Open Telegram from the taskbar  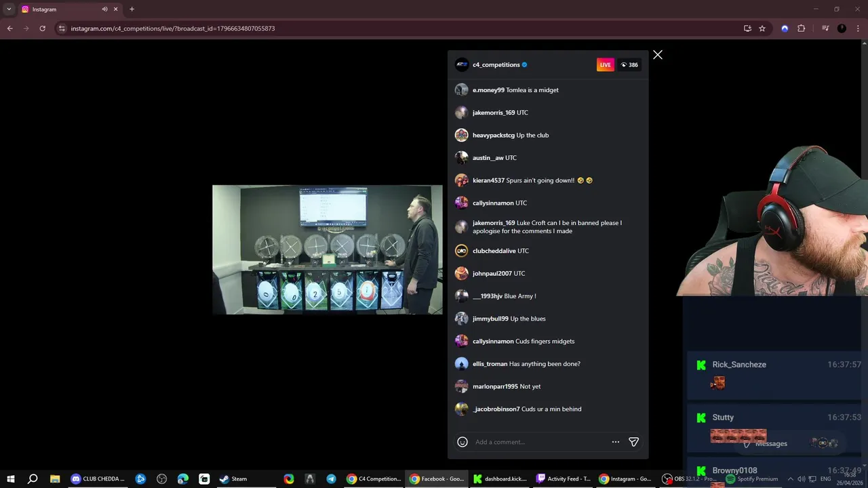[331, 479]
